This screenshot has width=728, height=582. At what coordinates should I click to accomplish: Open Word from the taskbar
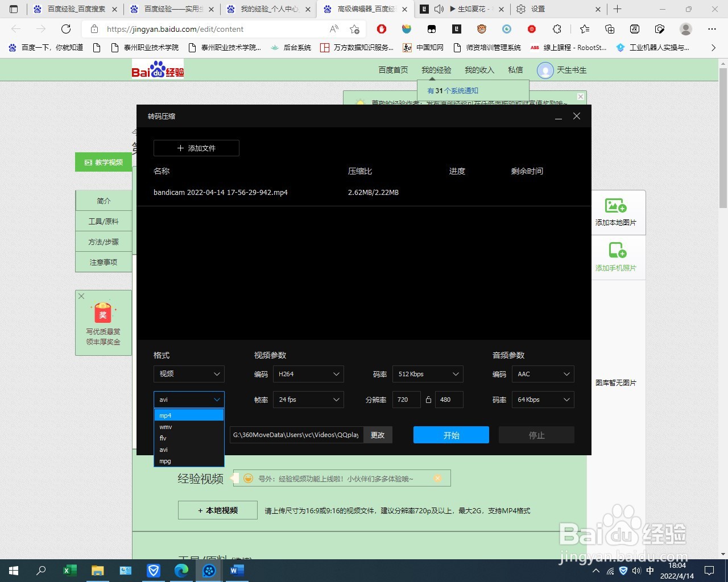point(237,571)
